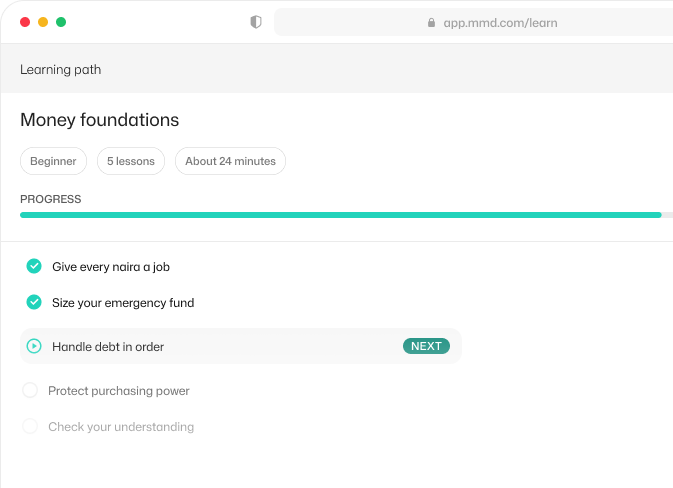Click the shield privacy icon in toolbar
This screenshot has height=488, width=673.
pos(256,22)
